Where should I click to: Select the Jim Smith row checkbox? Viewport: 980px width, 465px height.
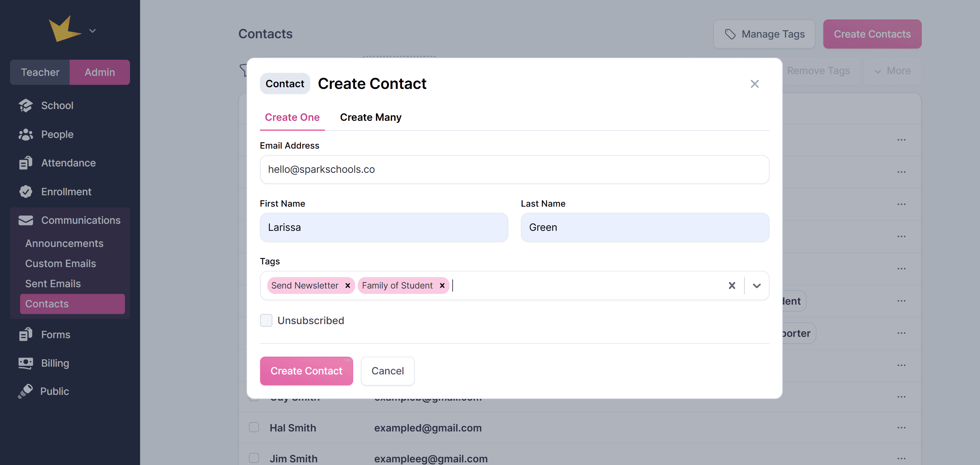coord(254,458)
